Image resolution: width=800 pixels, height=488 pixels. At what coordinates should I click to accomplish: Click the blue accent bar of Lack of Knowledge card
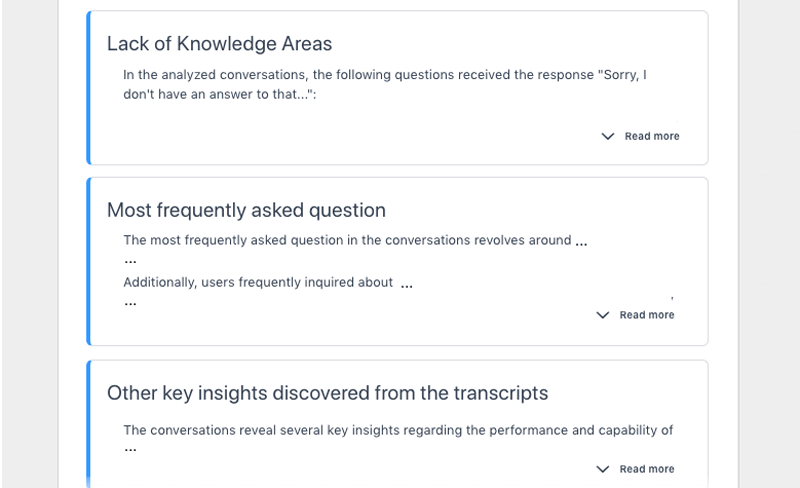click(x=89, y=88)
